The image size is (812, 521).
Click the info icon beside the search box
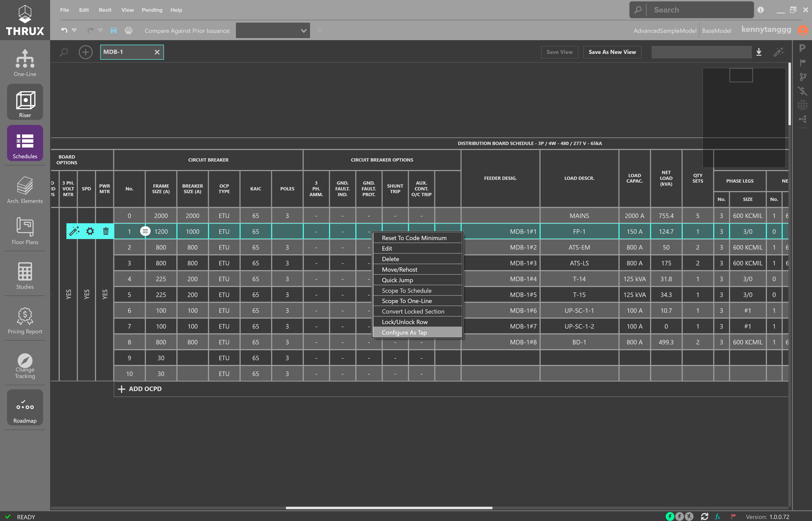coord(761,10)
